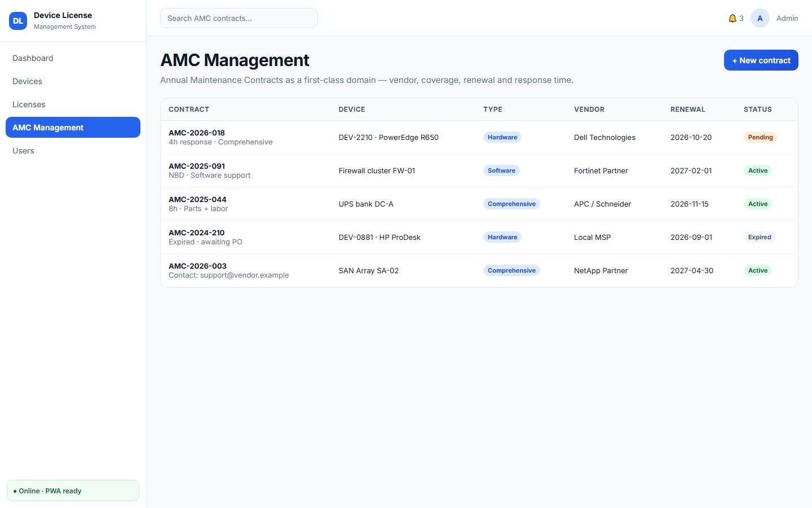
Task: Select device DEV-2210 · PowerEdge R650
Action: point(389,137)
